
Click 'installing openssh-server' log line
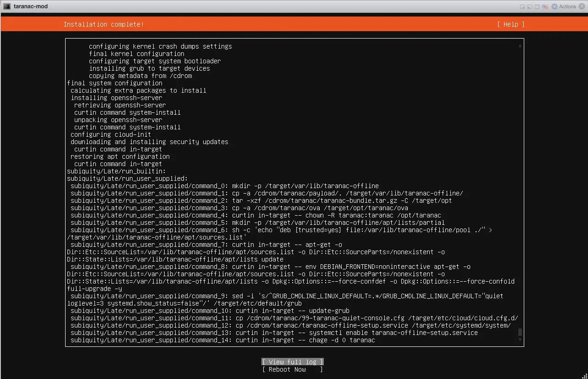point(116,98)
